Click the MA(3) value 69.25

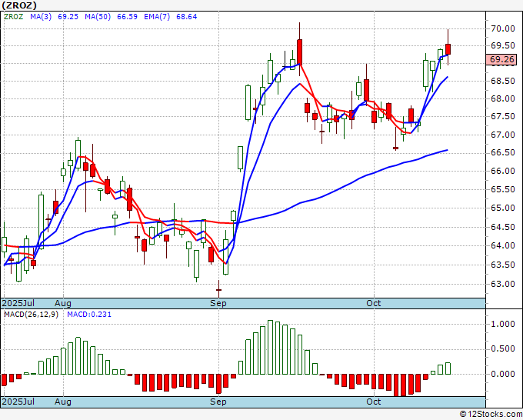pos(68,17)
